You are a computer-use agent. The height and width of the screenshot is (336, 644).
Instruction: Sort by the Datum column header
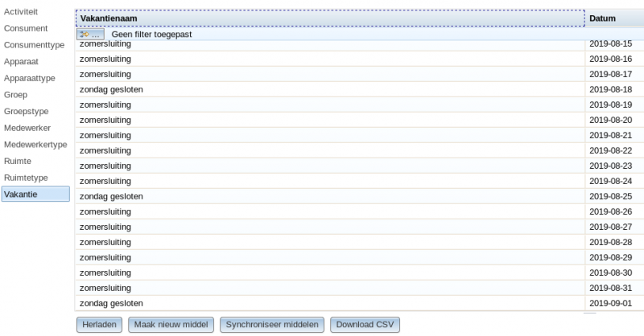pos(614,18)
